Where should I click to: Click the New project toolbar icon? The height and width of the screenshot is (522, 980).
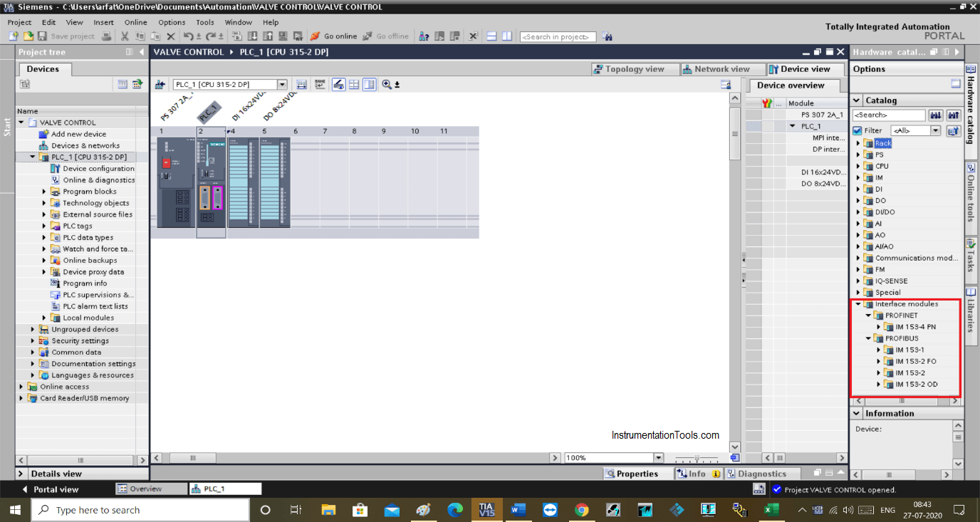14,36
